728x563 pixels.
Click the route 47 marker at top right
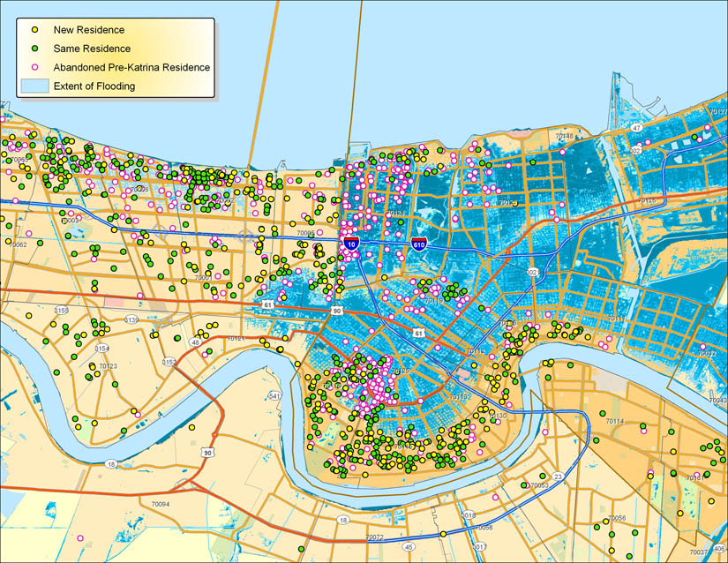pos(635,128)
